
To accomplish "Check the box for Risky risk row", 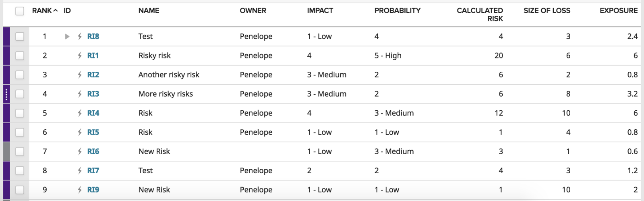I will point(20,56).
